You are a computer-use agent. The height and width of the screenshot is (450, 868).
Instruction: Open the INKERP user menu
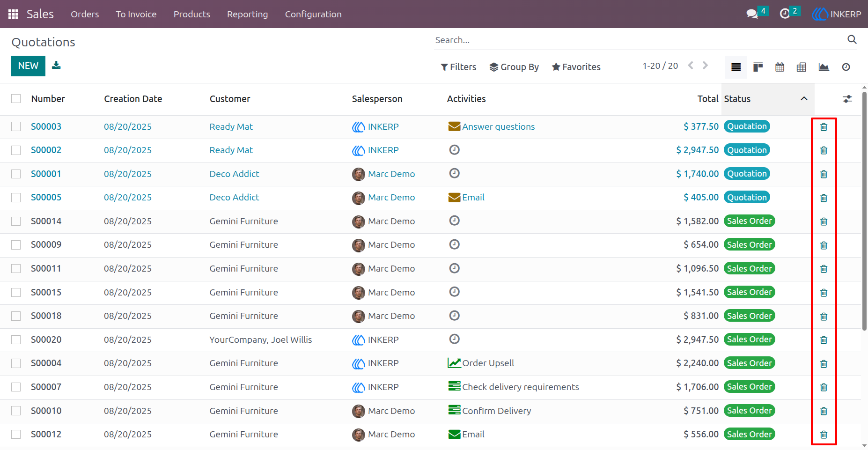point(837,14)
